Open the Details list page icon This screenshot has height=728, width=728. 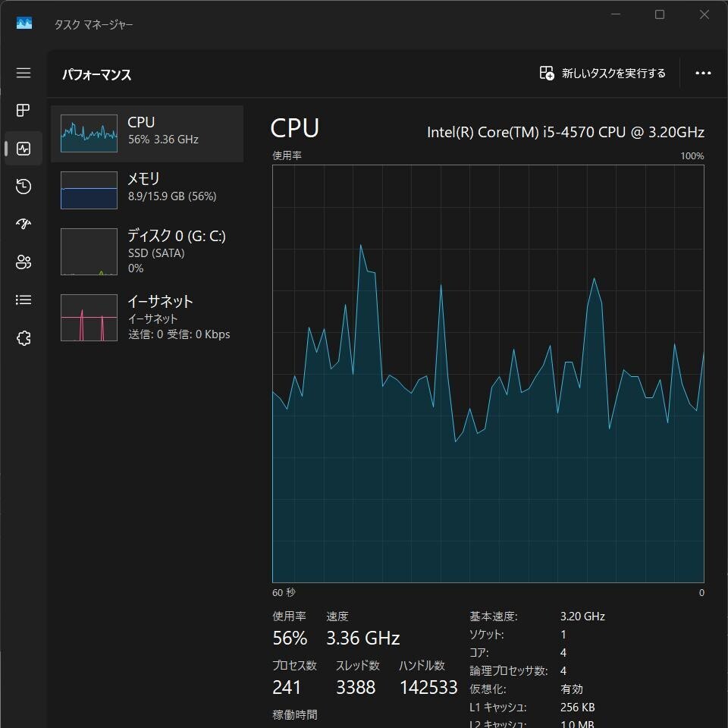[24, 300]
